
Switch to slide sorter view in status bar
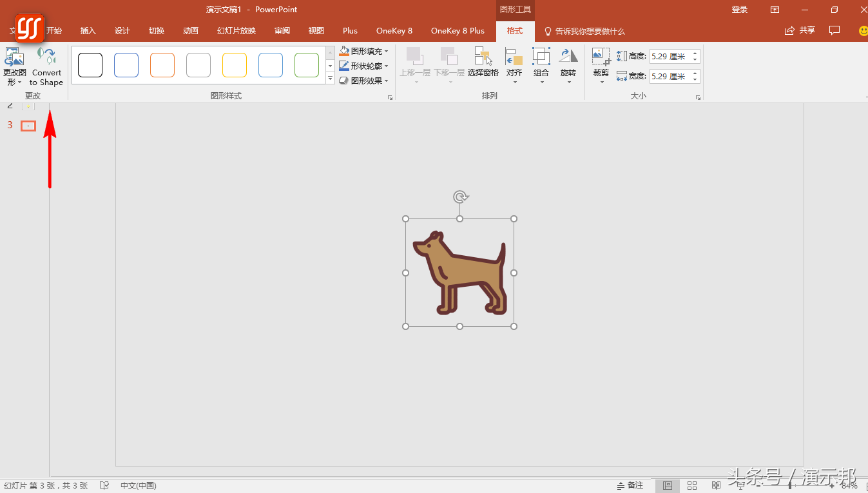(x=692, y=485)
